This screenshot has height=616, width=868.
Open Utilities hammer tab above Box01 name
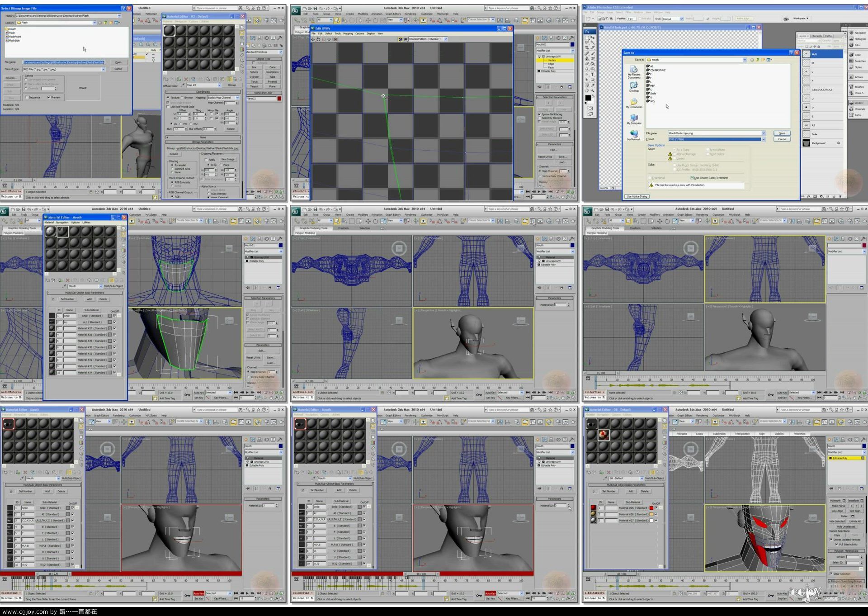[863, 440]
